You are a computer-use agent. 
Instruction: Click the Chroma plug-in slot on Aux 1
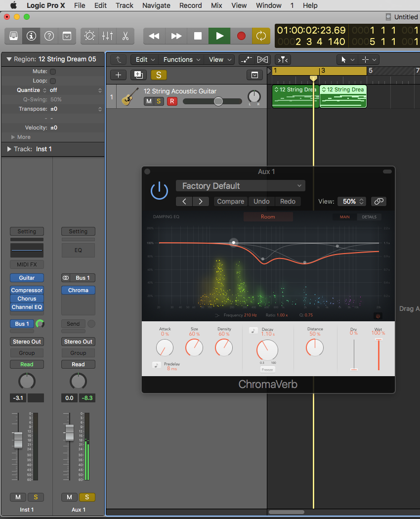tap(78, 290)
